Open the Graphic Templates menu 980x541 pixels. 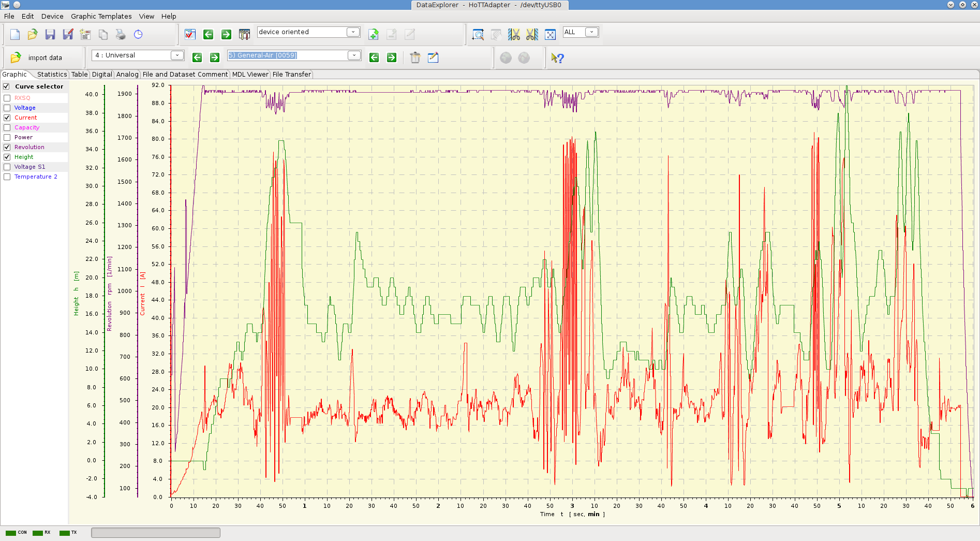click(101, 16)
